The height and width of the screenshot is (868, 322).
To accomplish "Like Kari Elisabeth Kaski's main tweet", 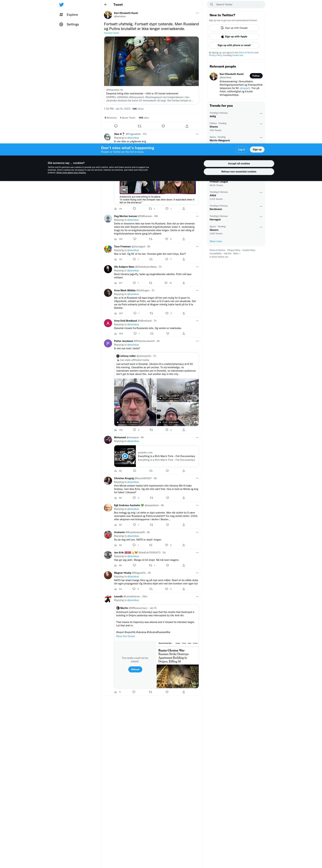I will (x=163, y=126).
